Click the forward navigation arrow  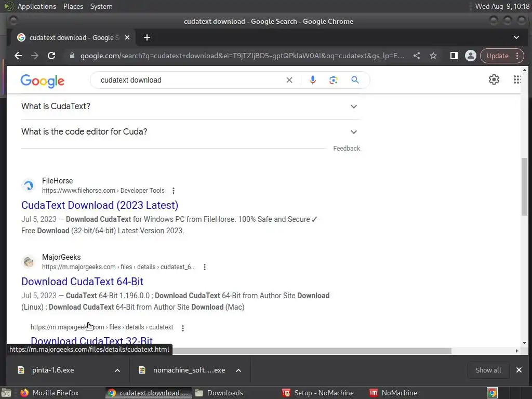(x=35, y=56)
